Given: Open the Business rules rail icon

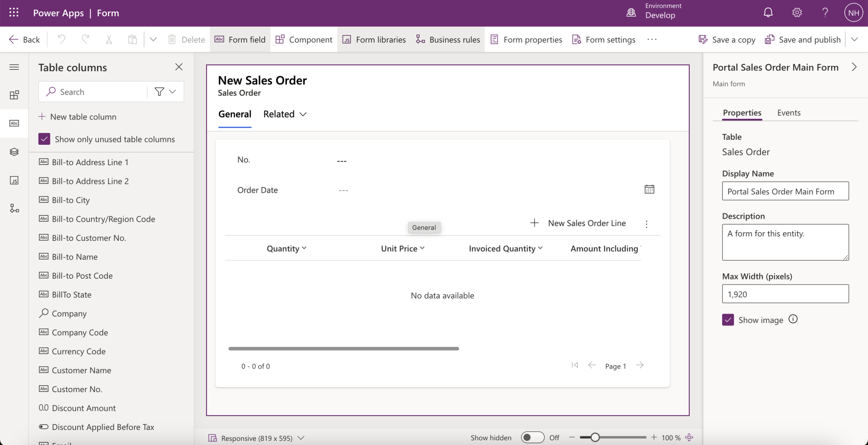Looking at the screenshot, I should pyautogui.click(x=14, y=209).
